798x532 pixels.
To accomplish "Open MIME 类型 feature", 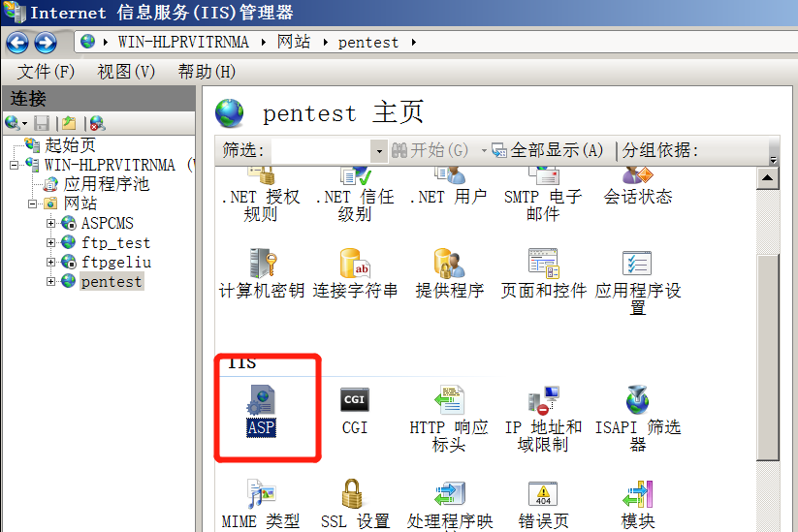I will click(x=261, y=505).
